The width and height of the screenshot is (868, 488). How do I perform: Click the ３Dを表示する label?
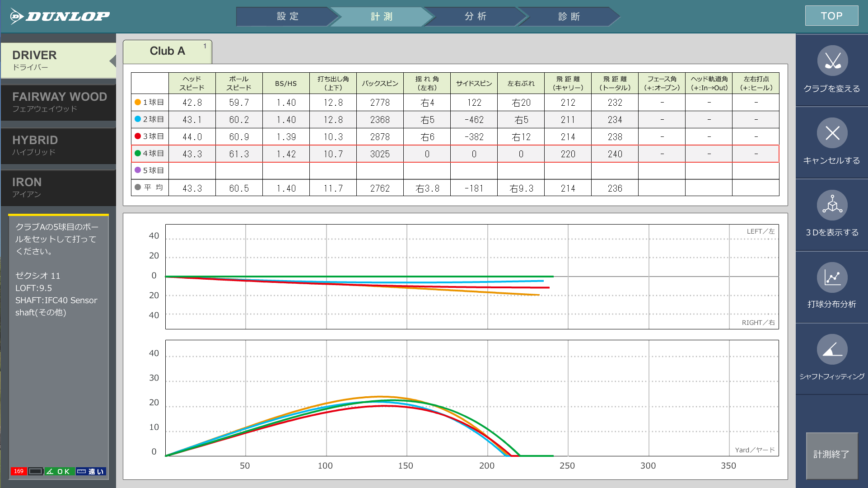point(832,232)
